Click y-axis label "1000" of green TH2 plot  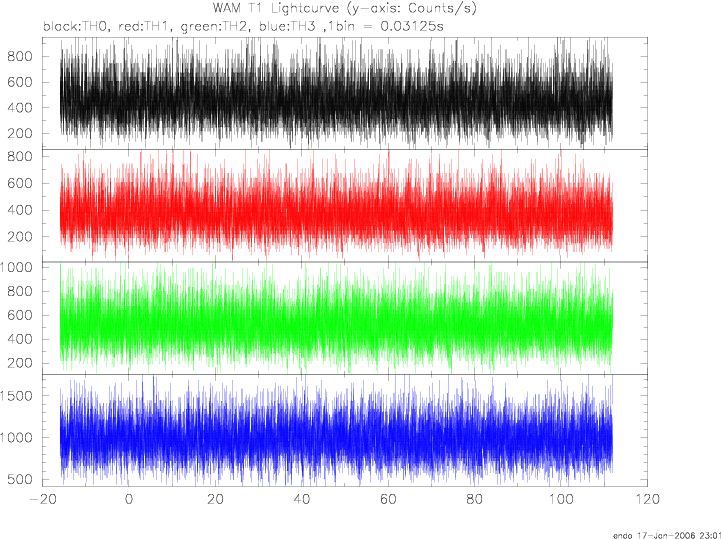tap(17, 267)
